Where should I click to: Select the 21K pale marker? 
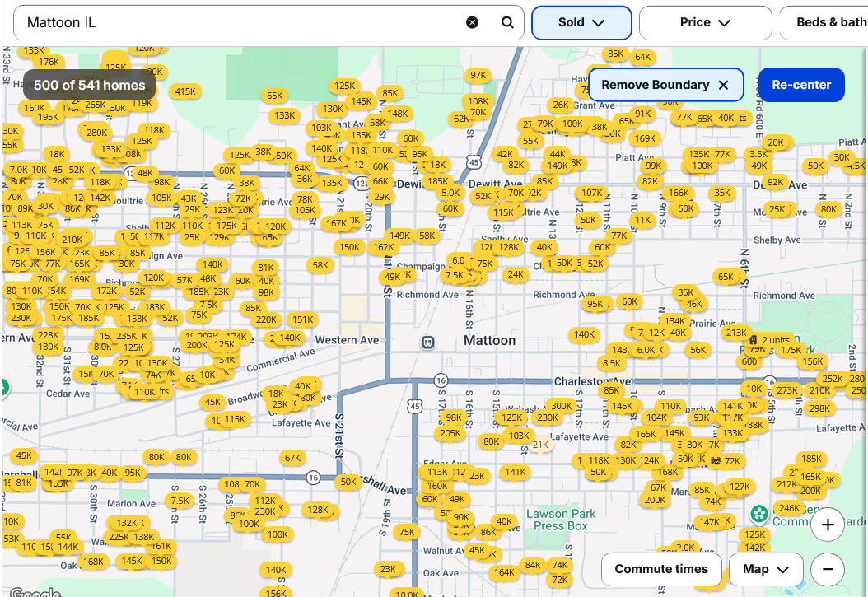(x=540, y=445)
